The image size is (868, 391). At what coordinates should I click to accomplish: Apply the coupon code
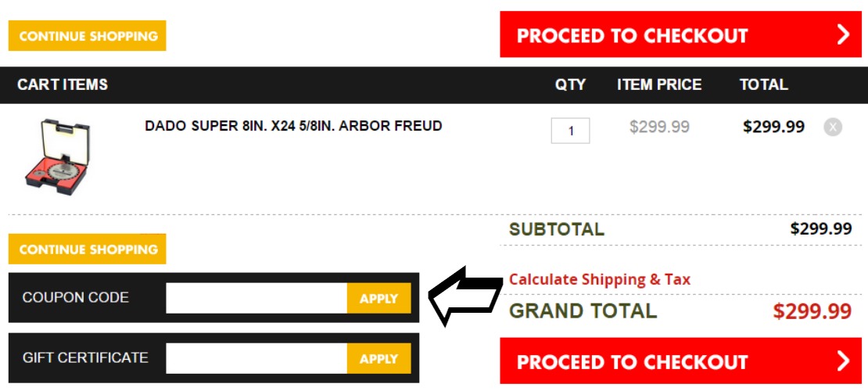[x=379, y=299]
